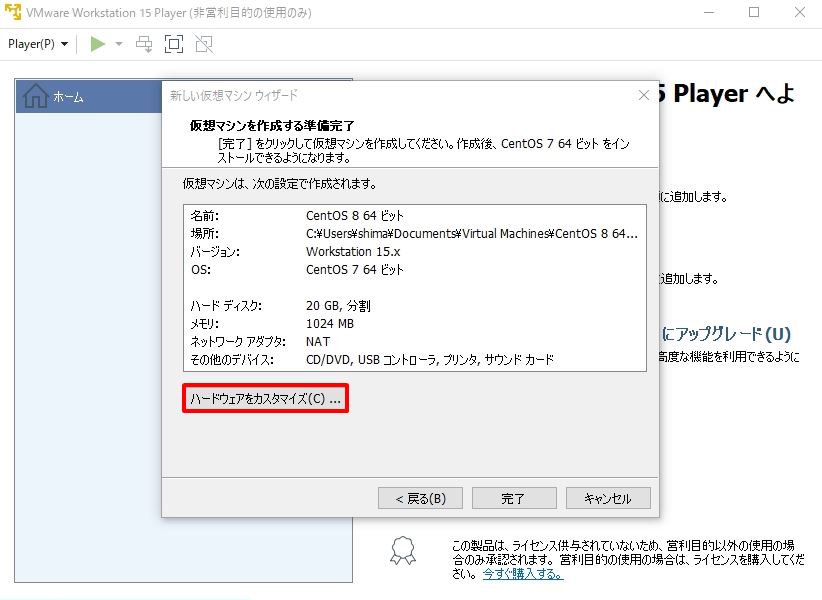Select the OS value 'CentOS 7 64 ビット'
The image size is (822, 600).
355,269
